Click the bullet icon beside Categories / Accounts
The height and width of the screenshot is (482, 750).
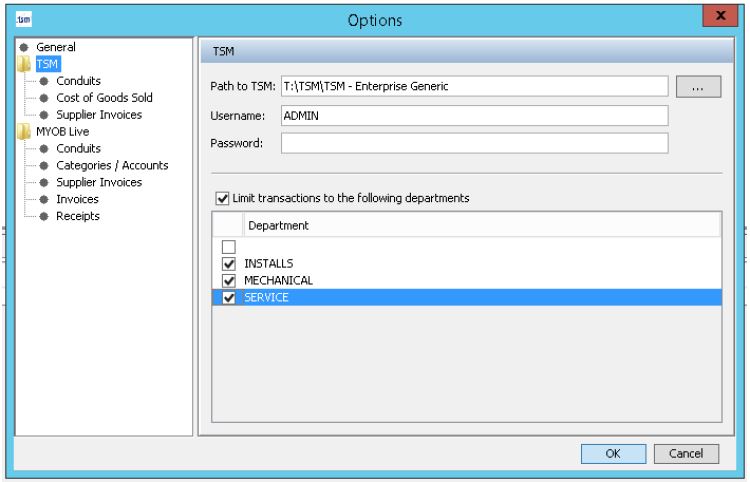46,165
